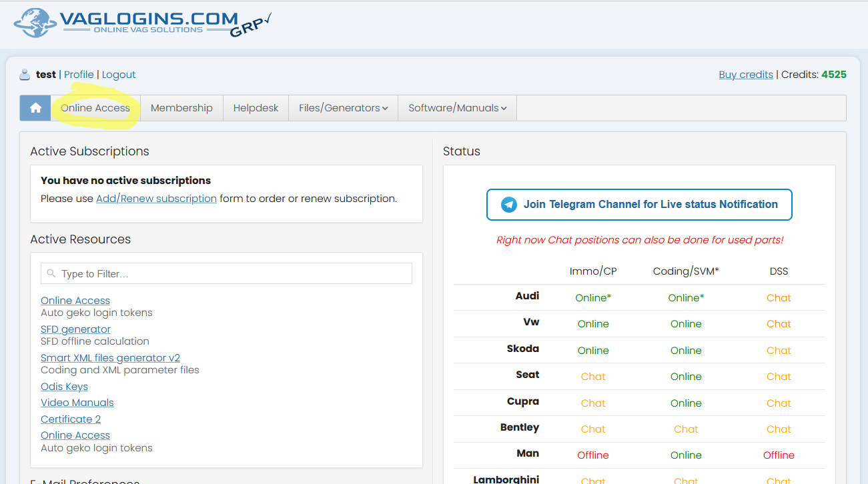Open the Odis Keys resource link
The height and width of the screenshot is (484, 868).
(64, 387)
